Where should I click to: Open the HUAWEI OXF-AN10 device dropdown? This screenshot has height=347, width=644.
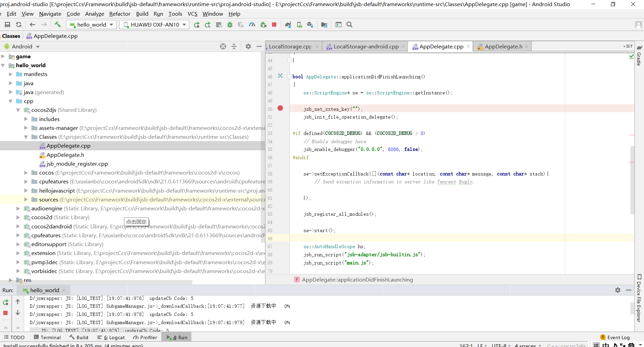pos(155,25)
